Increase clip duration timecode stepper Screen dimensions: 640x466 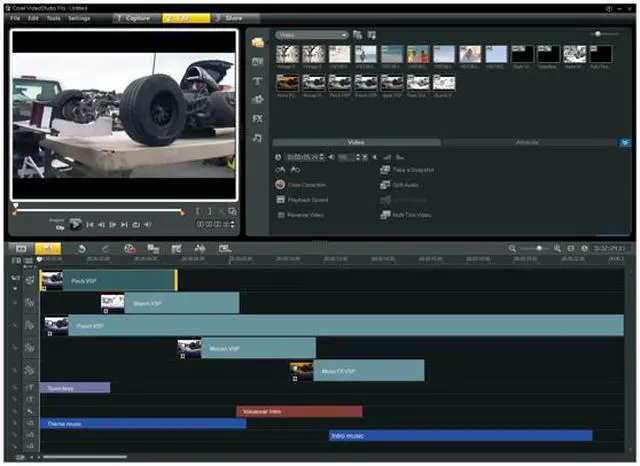[322, 157]
